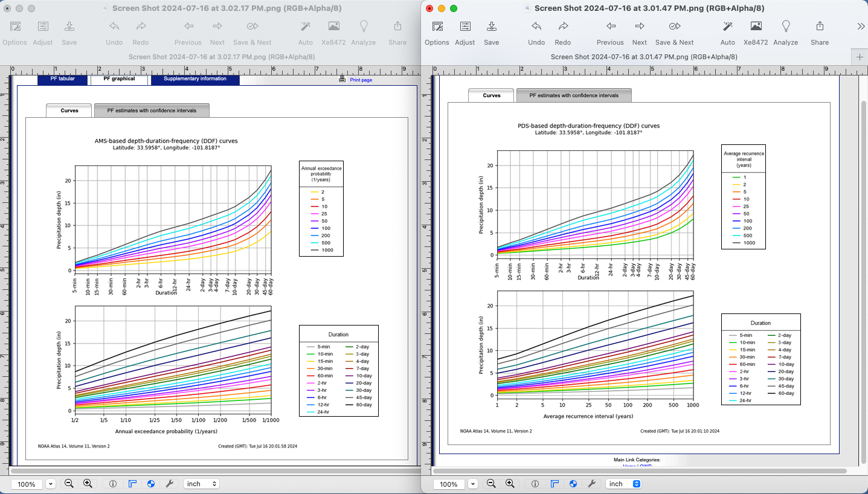Screen dimensions: 868x494
Task: Open the zoom preset dropdown in right window
Action: click(x=473, y=484)
